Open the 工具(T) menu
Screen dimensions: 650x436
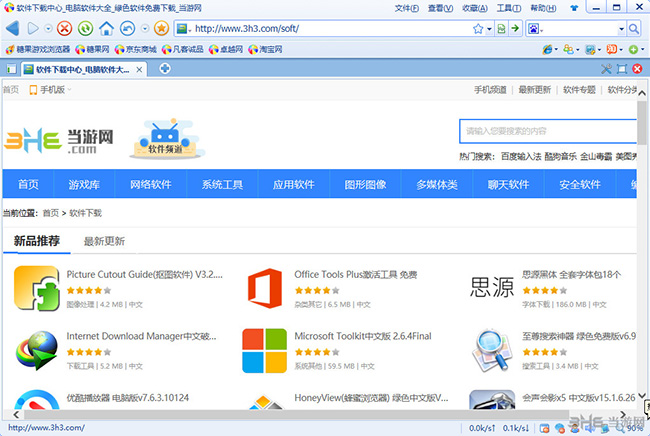(x=509, y=8)
